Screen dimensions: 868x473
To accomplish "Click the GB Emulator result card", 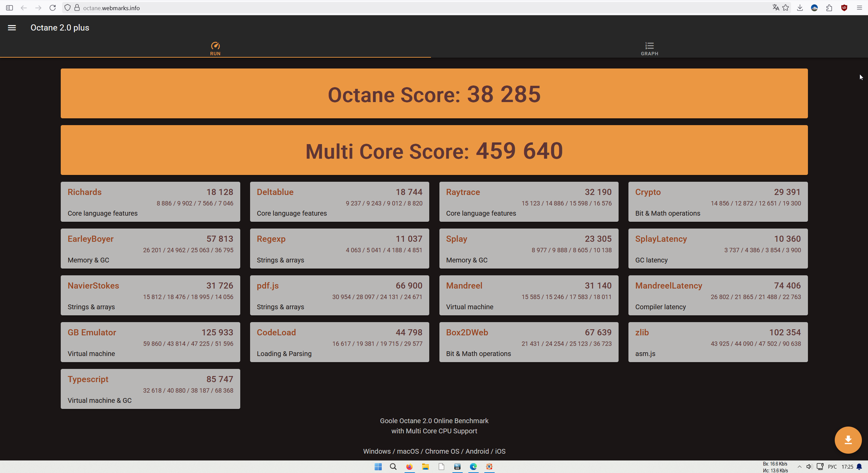I will (x=150, y=342).
